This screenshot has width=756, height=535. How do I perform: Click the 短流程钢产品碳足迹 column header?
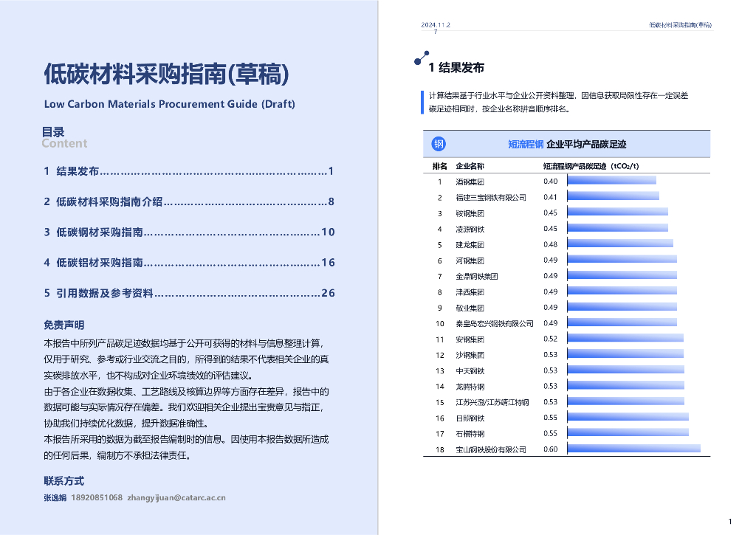pyautogui.click(x=591, y=165)
